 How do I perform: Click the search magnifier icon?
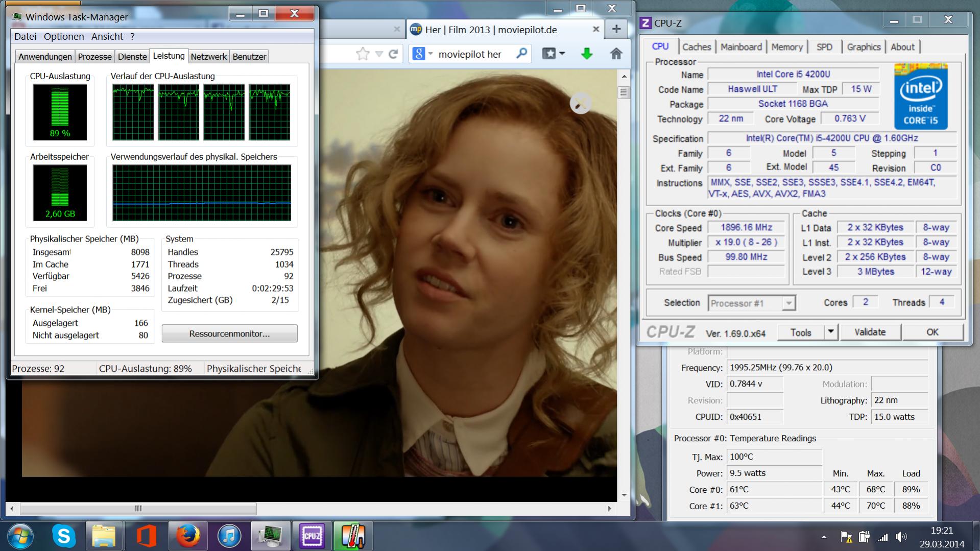[521, 53]
